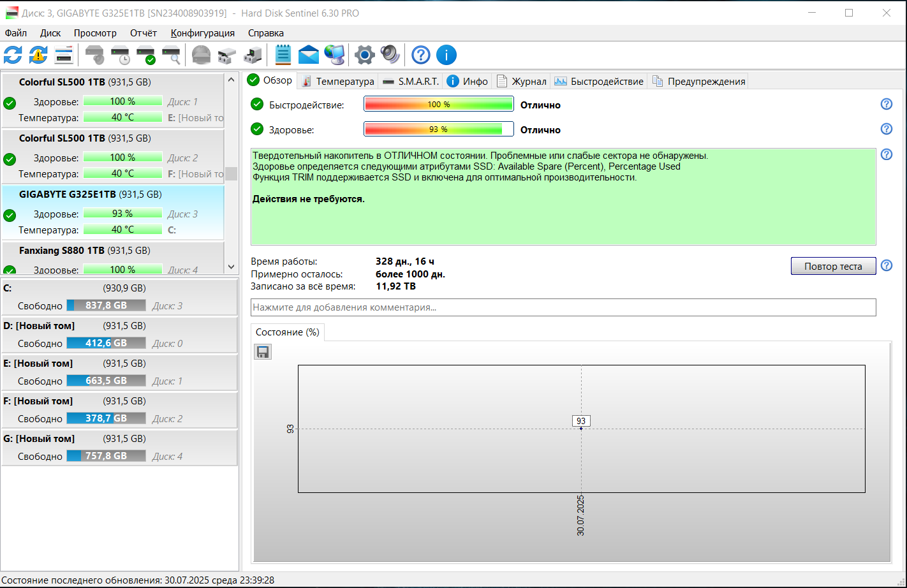This screenshot has width=907, height=588.
Task: Click the drive with green checkmark icon
Action: pyautogui.click(x=146, y=55)
